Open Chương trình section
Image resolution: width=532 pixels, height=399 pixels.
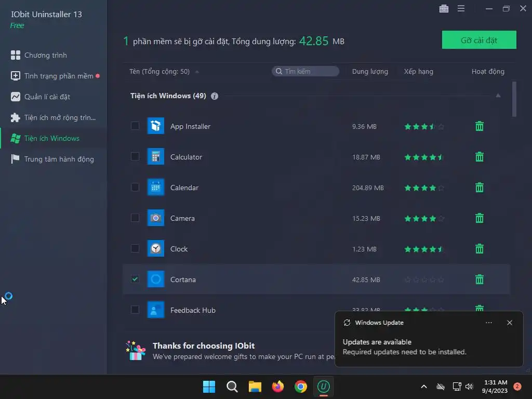tap(54, 55)
